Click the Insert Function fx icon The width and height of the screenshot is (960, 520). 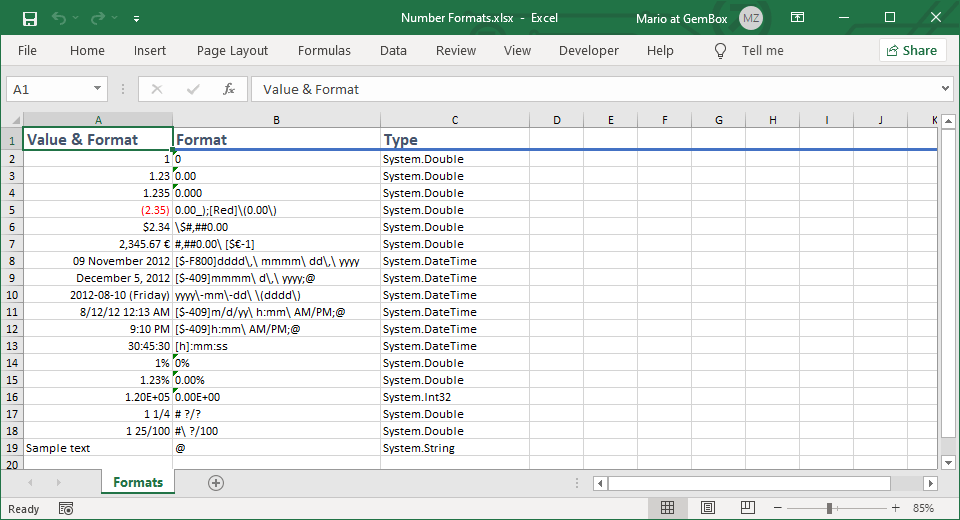[229, 89]
